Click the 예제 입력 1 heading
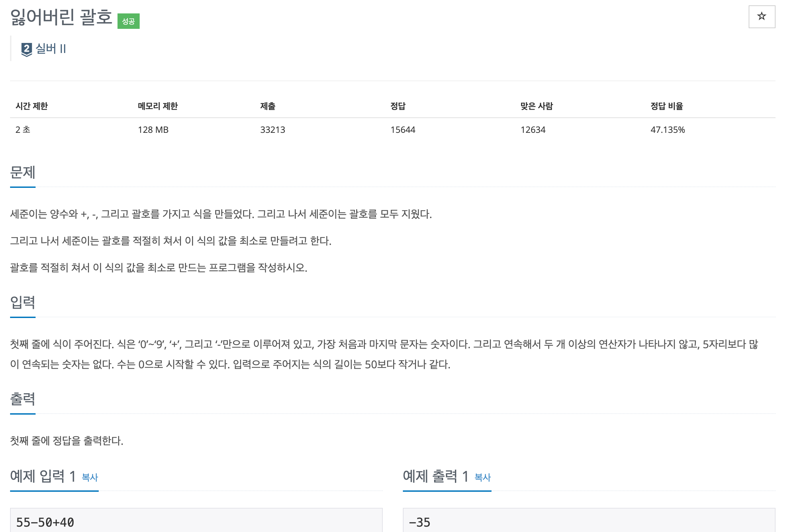 [x=43, y=476]
